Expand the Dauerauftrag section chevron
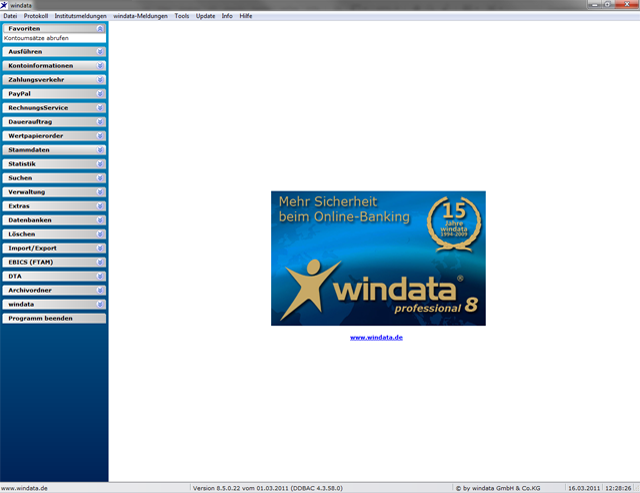Image resolution: width=640 pixels, height=493 pixels. pyautogui.click(x=100, y=122)
